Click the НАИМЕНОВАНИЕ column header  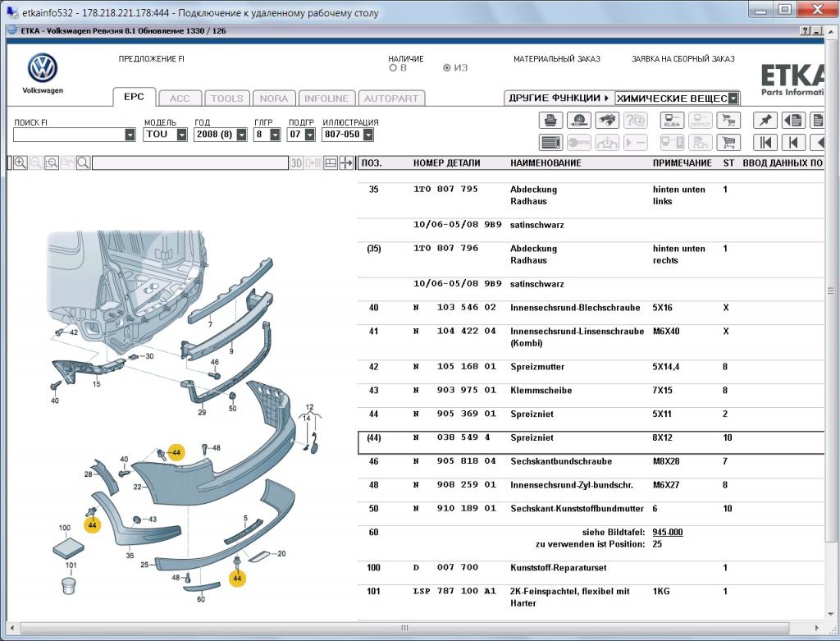click(x=546, y=163)
